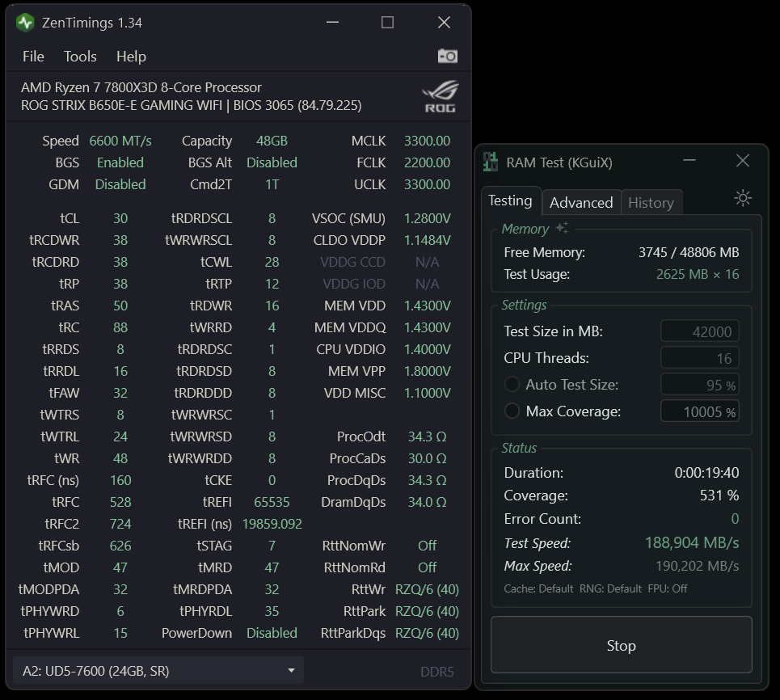This screenshot has width=780, height=700.
Task: Open the Tools menu in ZenTimings
Action: tap(80, 57)
